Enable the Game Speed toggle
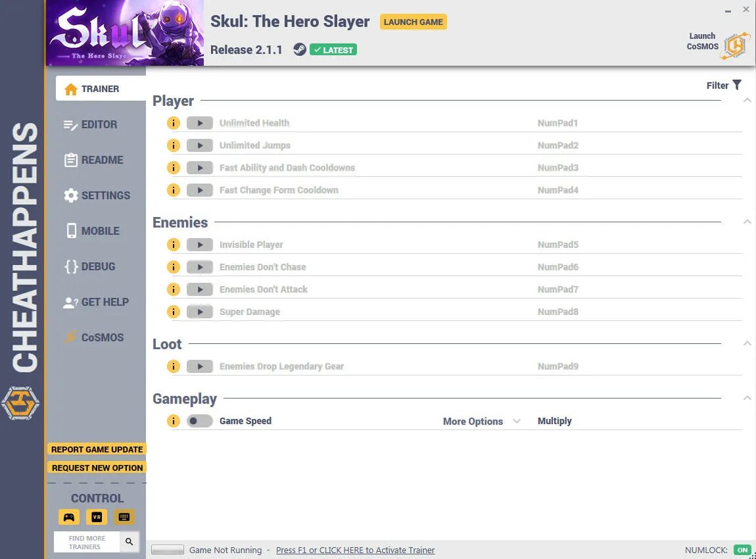 [x=200, y=420]
